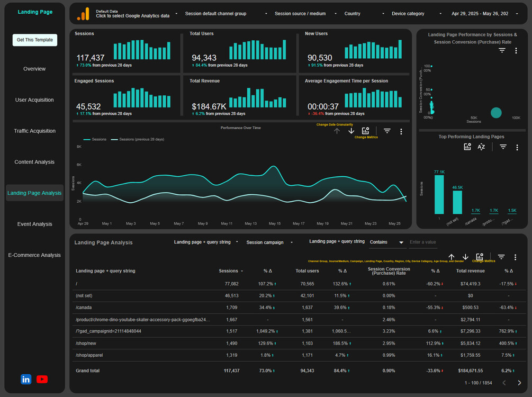Open the date range picker Apr 29 - May 26
Viewport: 532px width, 397px height.
pos(484,14)
